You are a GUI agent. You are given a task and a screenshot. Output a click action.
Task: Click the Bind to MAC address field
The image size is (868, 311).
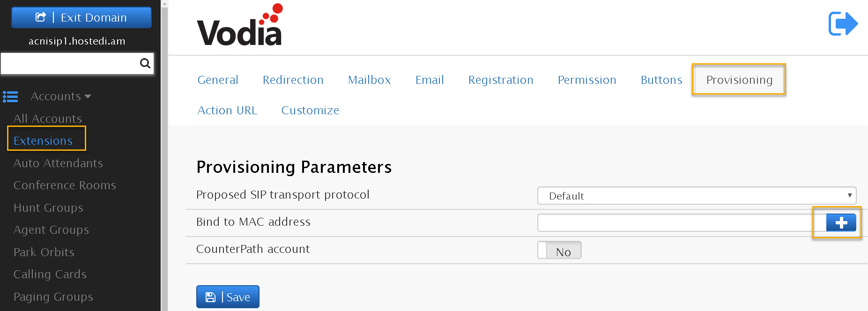[x=682, y=222]
